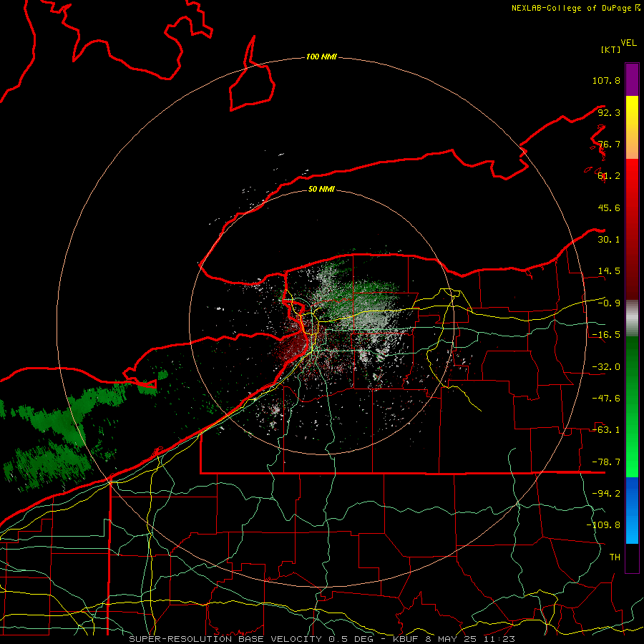Click the 30.1 velocity scale value
The height and width of the screenshot is (644, 644).
tap(609, 240)
